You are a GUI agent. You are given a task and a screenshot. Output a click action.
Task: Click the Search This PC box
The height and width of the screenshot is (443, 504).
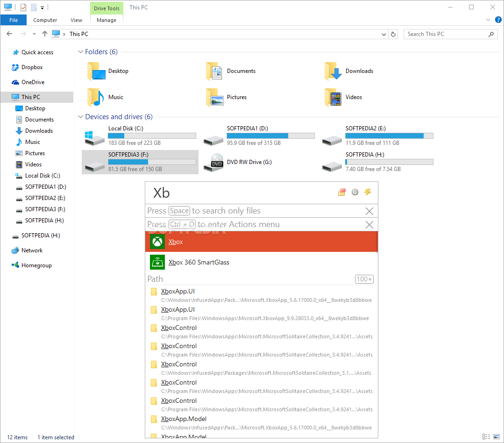450,34
